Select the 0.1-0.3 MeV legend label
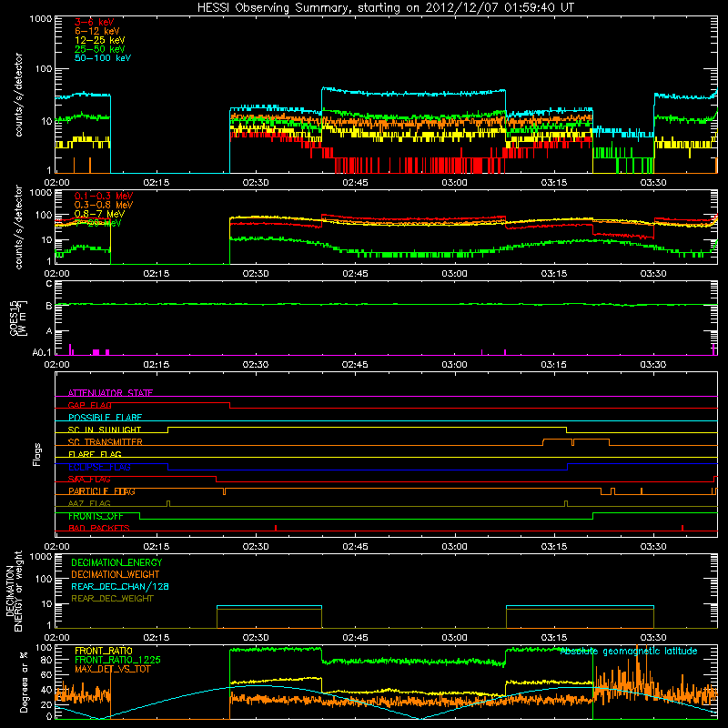The image size is (728, 728). (x=104, y=196)
